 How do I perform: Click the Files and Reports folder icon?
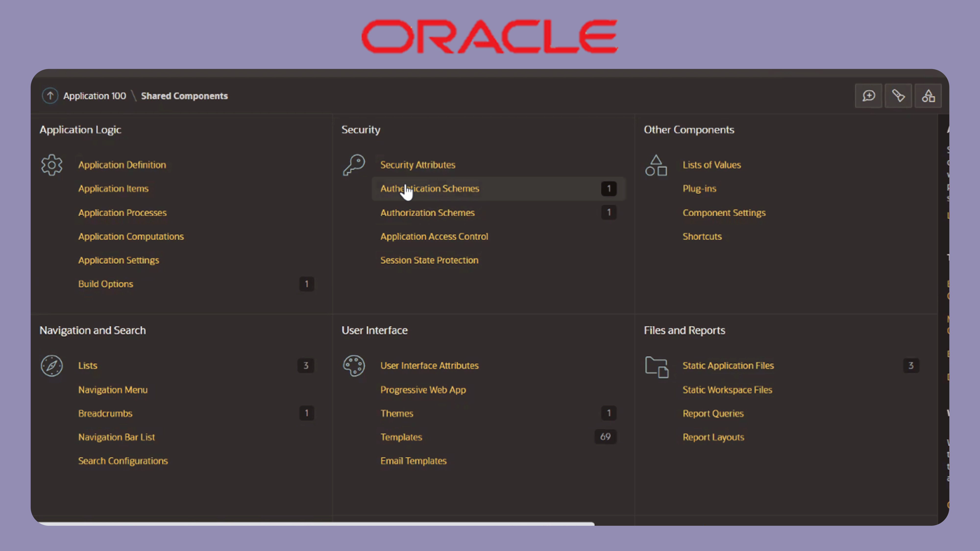point(657,367)
